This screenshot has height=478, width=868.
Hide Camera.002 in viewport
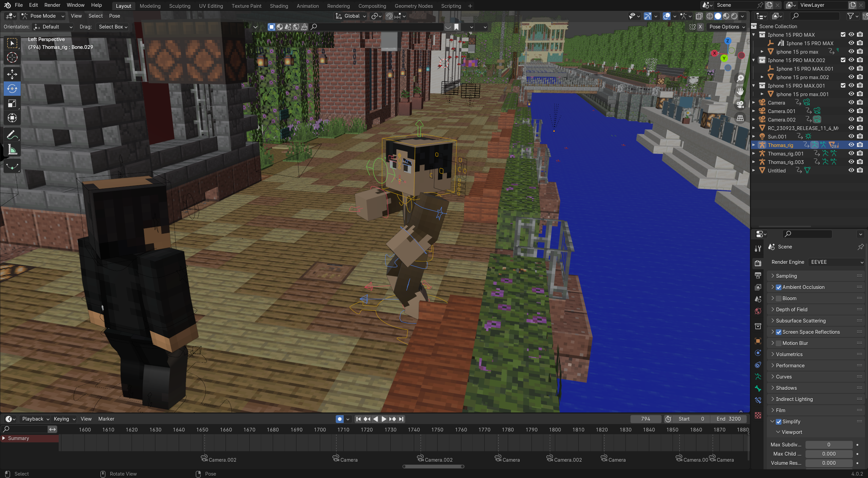coord(851,119)
